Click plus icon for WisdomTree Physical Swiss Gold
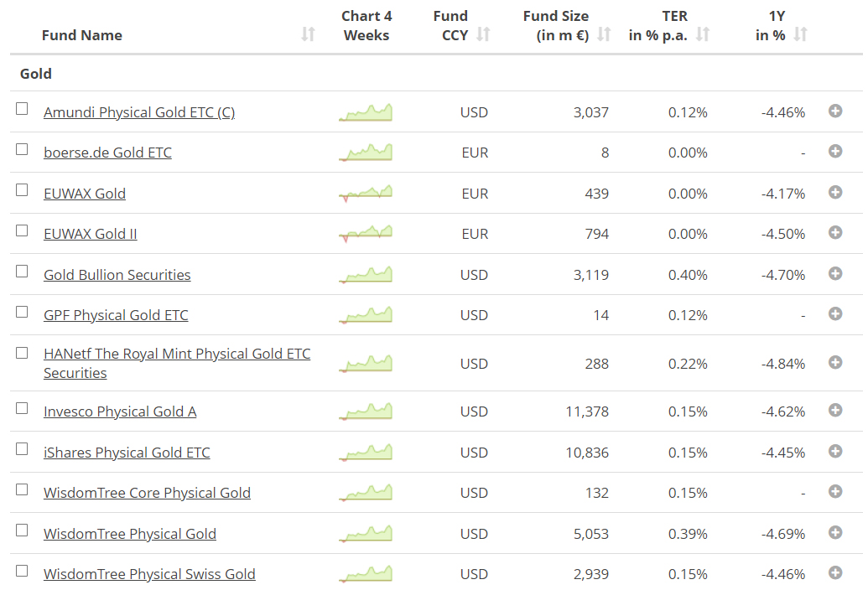Image resolution: width=868 pixels, height=590 pixels. 834,573
